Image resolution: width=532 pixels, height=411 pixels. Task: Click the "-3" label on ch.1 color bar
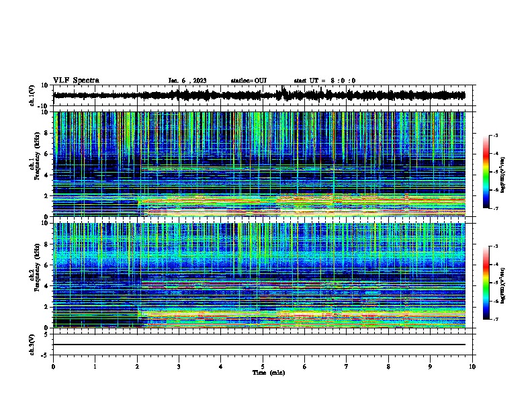[496, 135]
